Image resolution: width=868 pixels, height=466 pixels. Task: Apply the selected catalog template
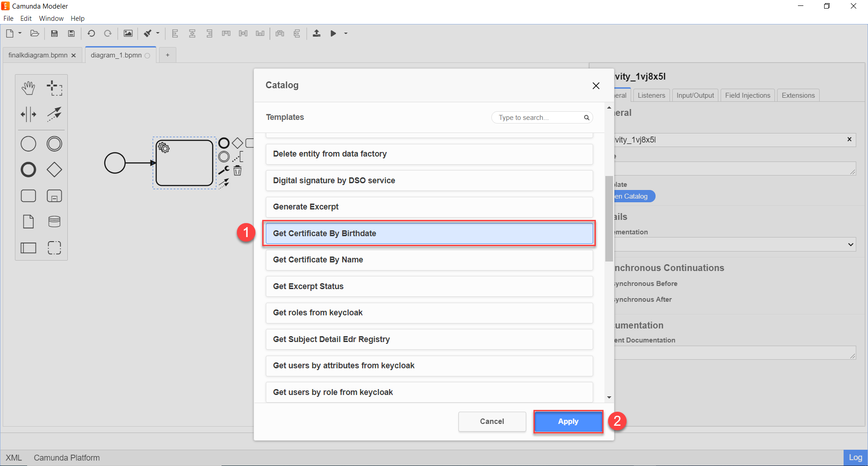tap(568, 422)
